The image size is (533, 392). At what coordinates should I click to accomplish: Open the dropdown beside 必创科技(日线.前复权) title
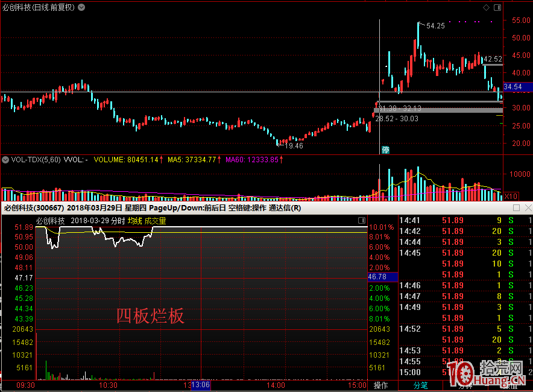[x=81, y=7]
